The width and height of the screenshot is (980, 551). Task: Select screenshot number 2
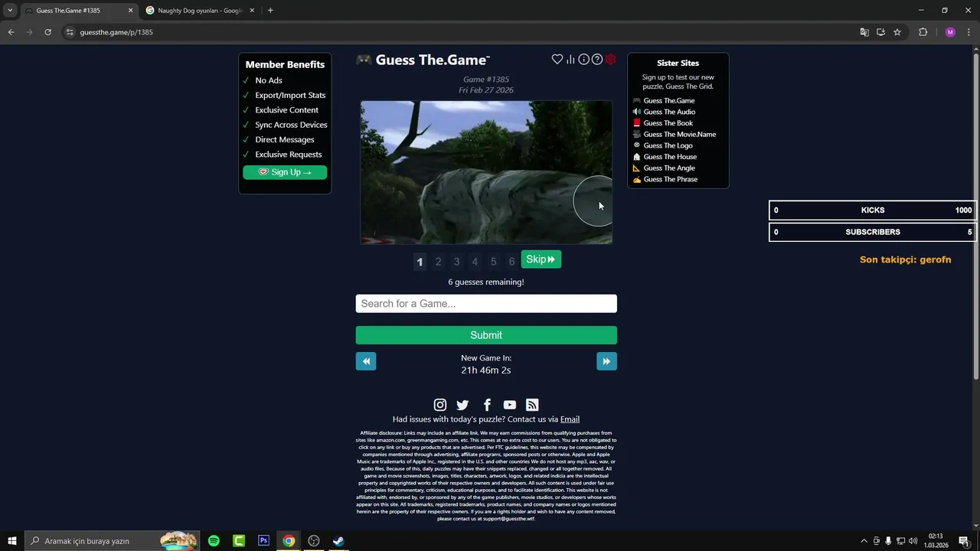[x=438, y=262]
